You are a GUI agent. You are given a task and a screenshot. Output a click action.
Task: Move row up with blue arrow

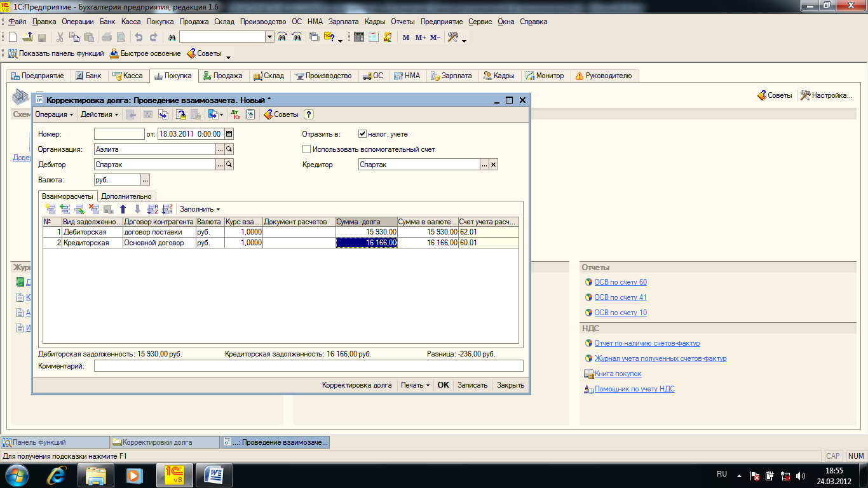pyautogui.click(x=123, y=208)
